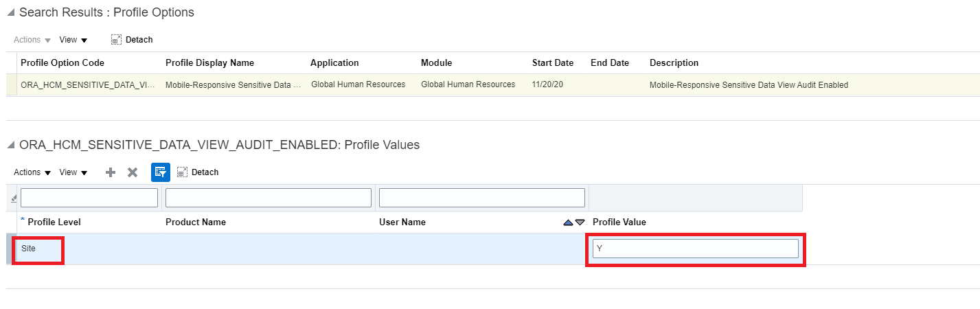Collapse the Profile Values section
Screen dimensions: 980x309
tap(11, 146)
